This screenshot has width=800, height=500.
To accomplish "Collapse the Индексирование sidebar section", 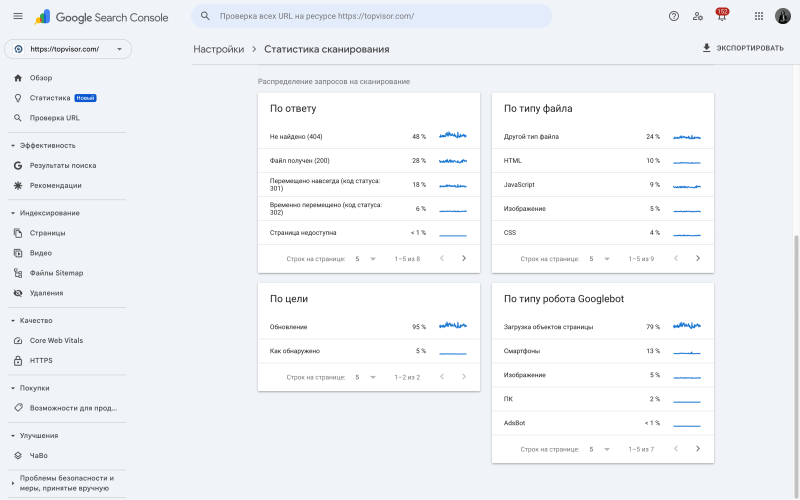I will pyautogui.click(x=13, y=213).
